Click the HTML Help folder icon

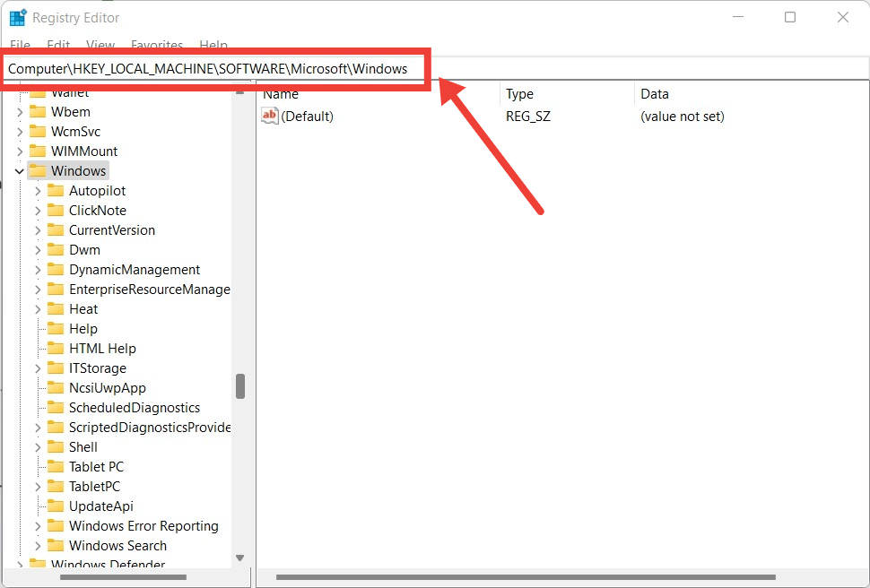(56, 349)
